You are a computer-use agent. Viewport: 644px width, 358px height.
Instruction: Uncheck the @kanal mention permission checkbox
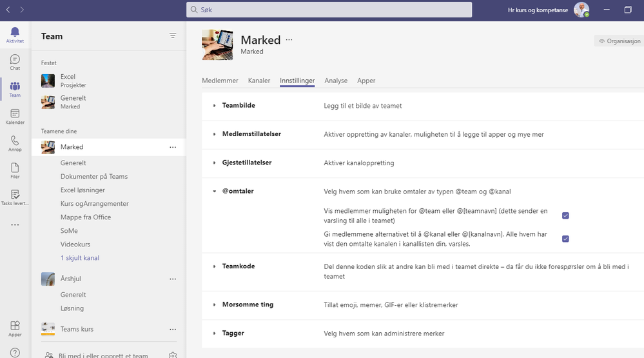[x=565, y=239]
